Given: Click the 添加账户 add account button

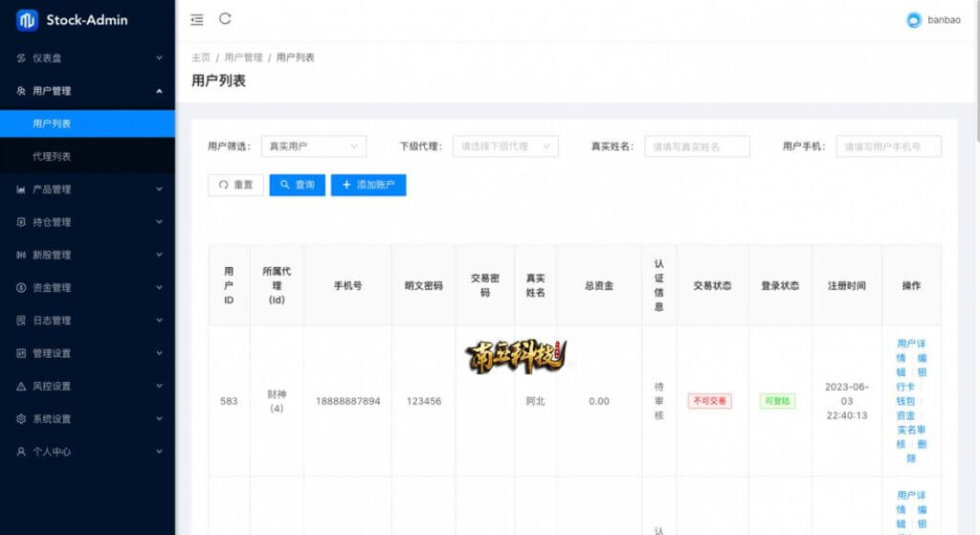Looking at the screenshot, I should pyautogui.click(x=368, y=185).
